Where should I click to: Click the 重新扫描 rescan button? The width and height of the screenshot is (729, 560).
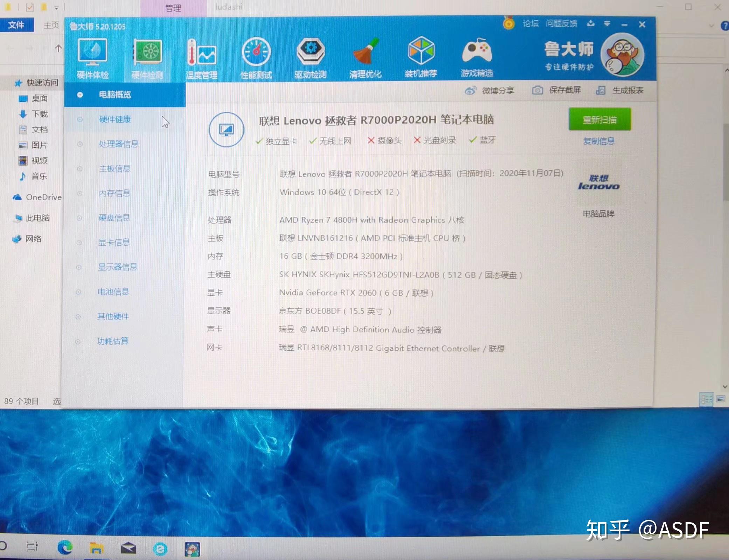[x=600, y=119]
